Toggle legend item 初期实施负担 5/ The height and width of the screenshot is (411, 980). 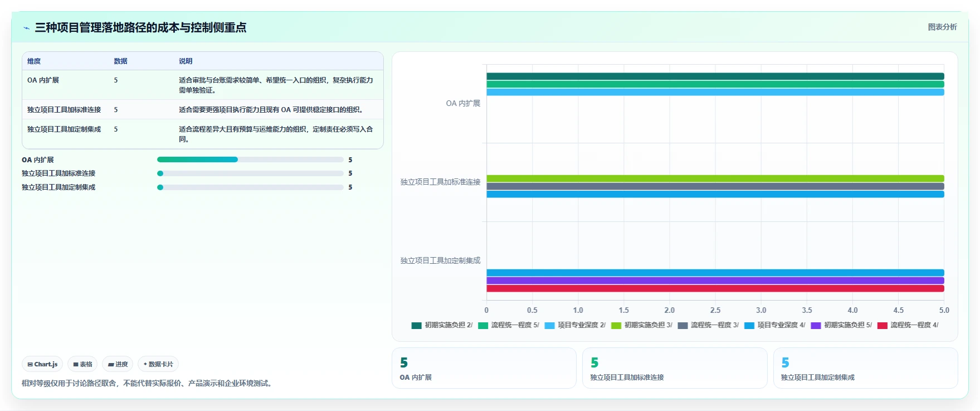click(x=841, y=325)
